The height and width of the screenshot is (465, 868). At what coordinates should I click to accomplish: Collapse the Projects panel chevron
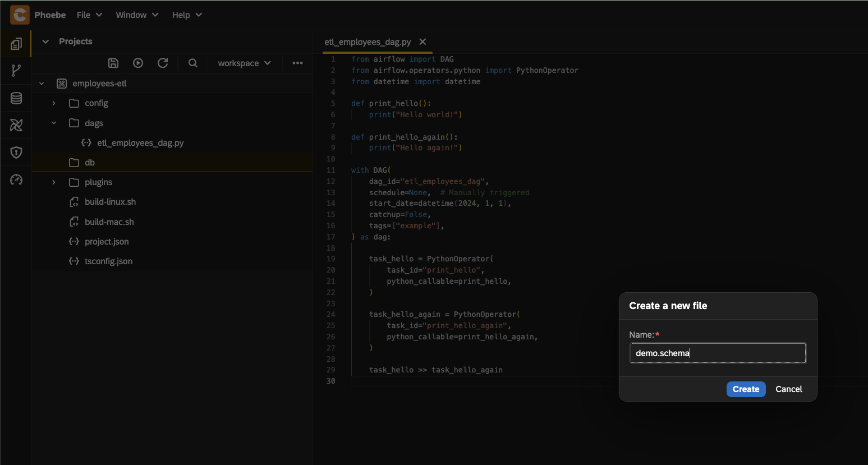(45, 42)
